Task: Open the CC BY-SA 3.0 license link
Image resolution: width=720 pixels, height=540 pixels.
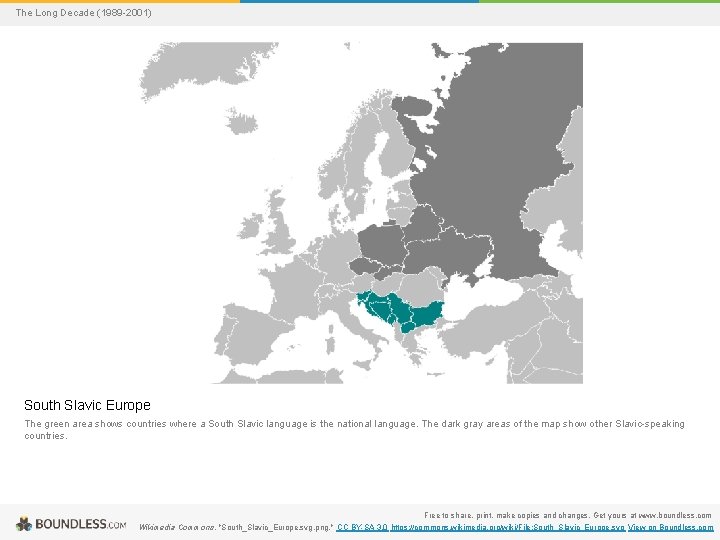Action: coord(362,528)
